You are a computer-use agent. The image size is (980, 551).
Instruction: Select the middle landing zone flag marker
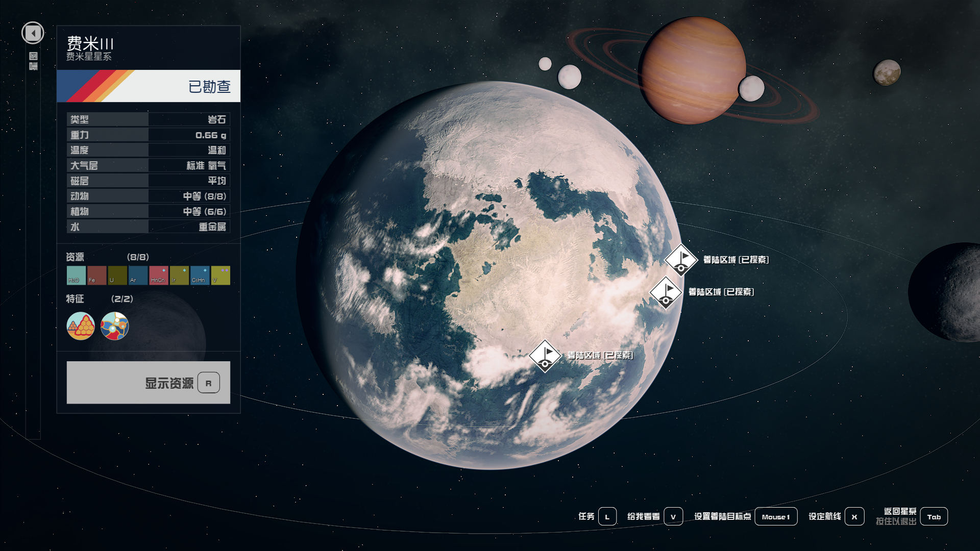tap(666, 292)
